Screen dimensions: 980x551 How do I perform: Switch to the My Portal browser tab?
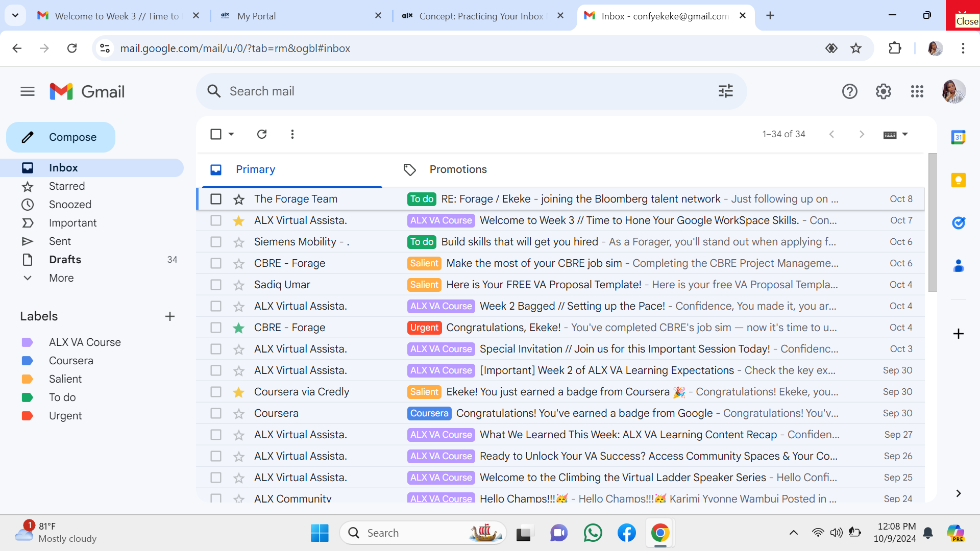coord(301,16)
